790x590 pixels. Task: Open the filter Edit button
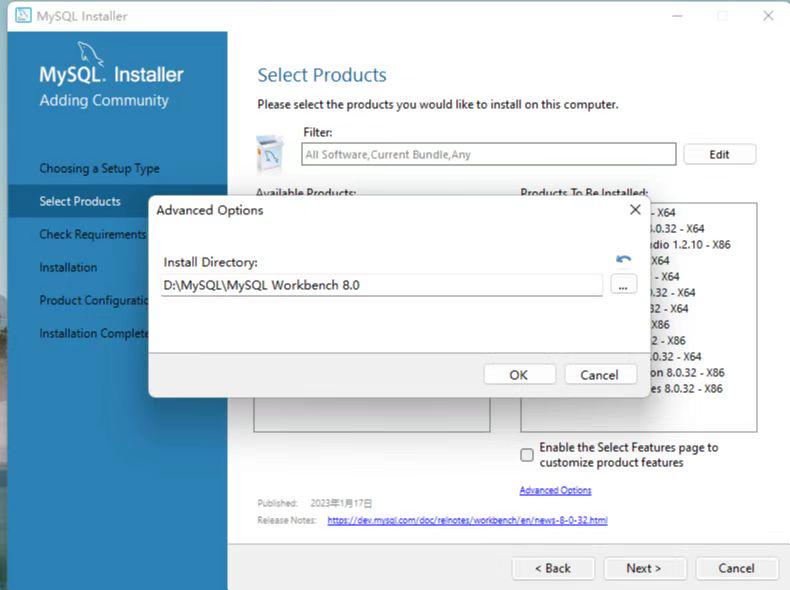[x=719, y=154]
